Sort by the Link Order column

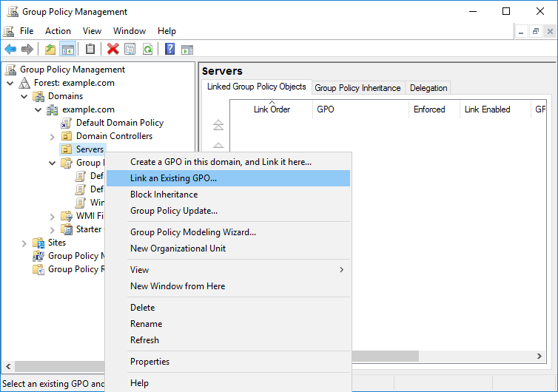tap(272, 109)
